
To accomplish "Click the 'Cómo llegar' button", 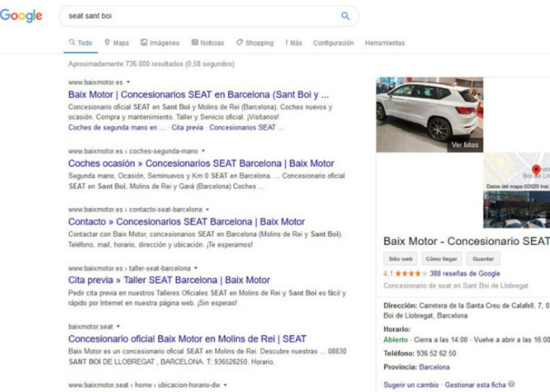I will (x=442, y=259).
